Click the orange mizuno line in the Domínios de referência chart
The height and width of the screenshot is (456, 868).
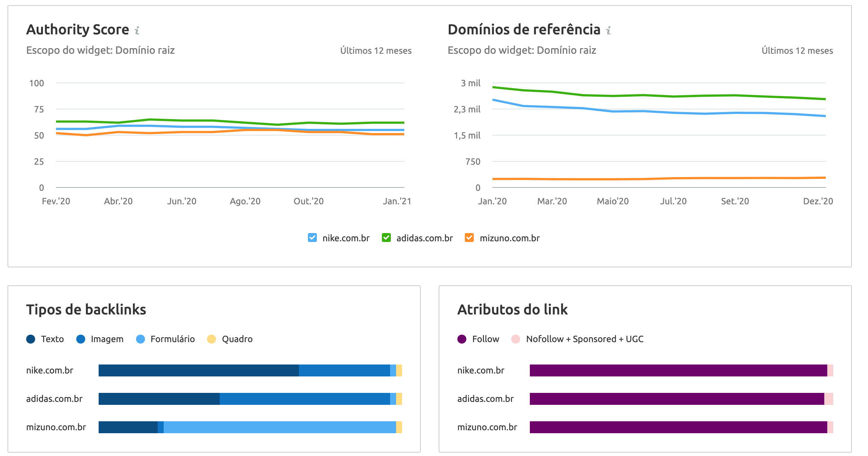[x=659, y=179]
